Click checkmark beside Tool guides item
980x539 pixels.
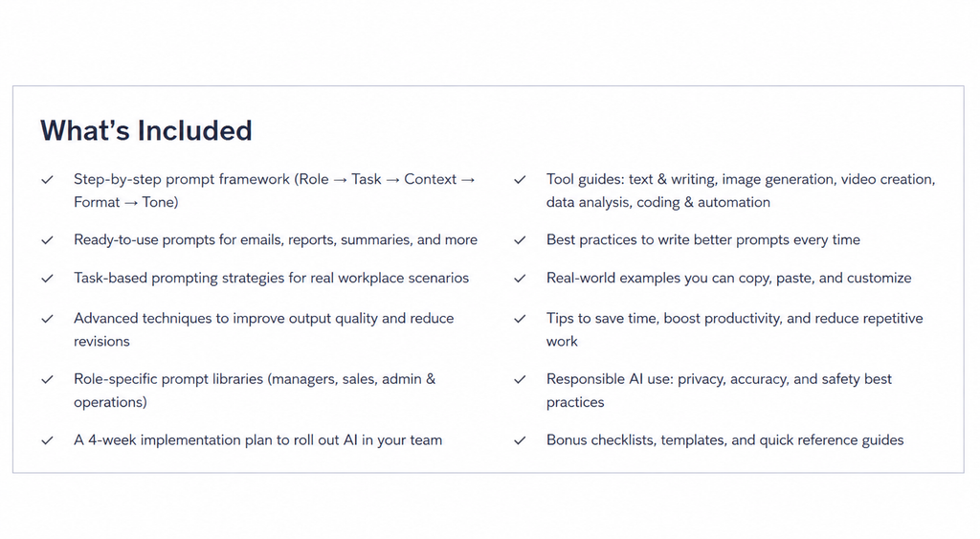[x=520, y=180]
